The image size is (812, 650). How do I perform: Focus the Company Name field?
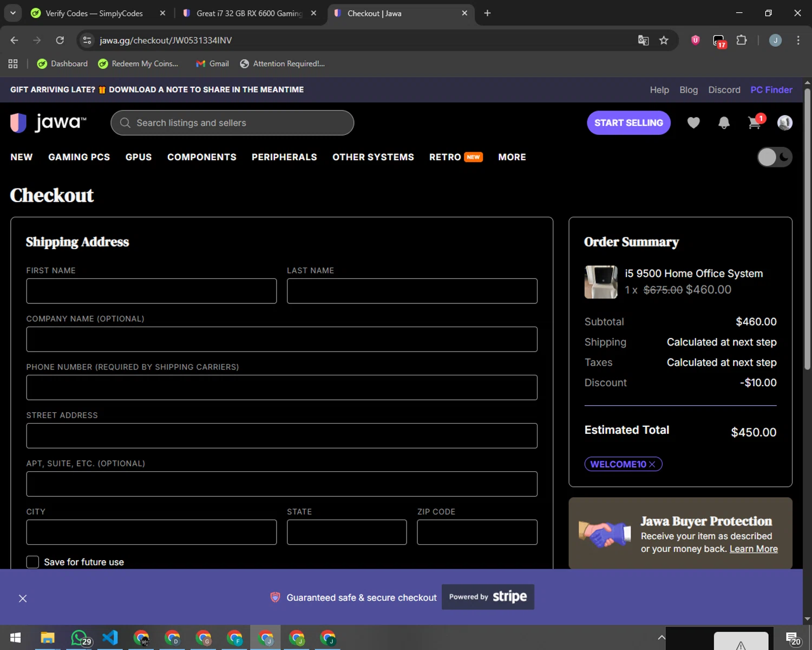[281, 339]
